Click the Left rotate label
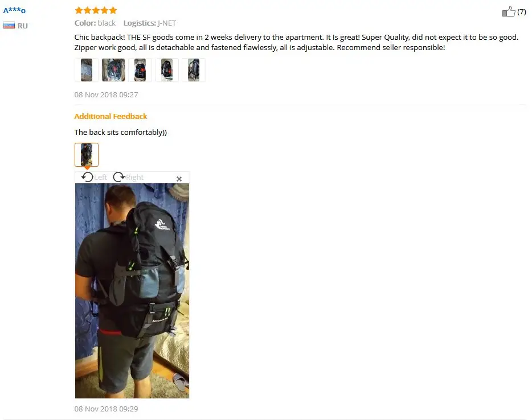The width and height of the screenshot is (532, 420). [x=100, y=178]
